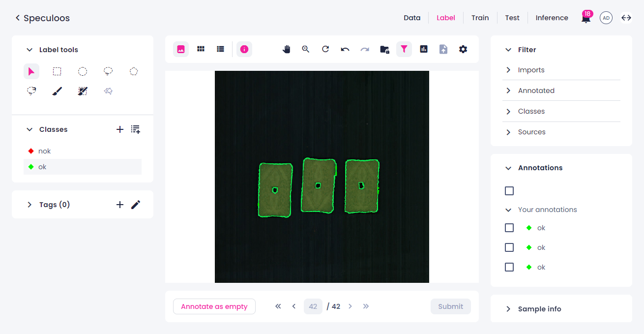Jump to the last sample
Viewport: 644px width, 334px height.
coord(366,306)
